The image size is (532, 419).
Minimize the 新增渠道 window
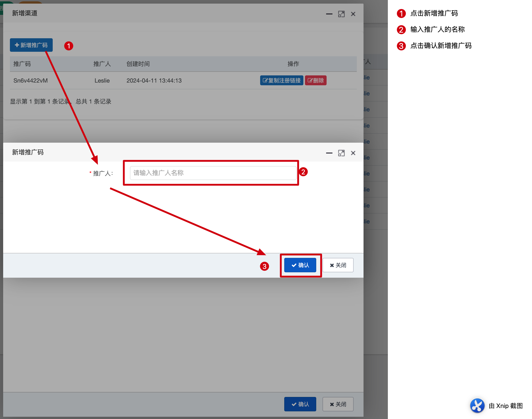329,14
